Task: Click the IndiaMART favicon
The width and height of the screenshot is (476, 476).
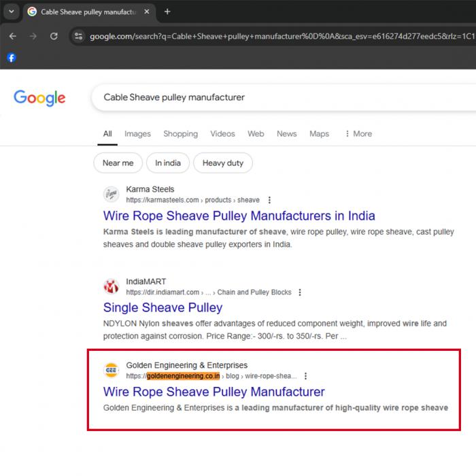Action: pos(111,286)
